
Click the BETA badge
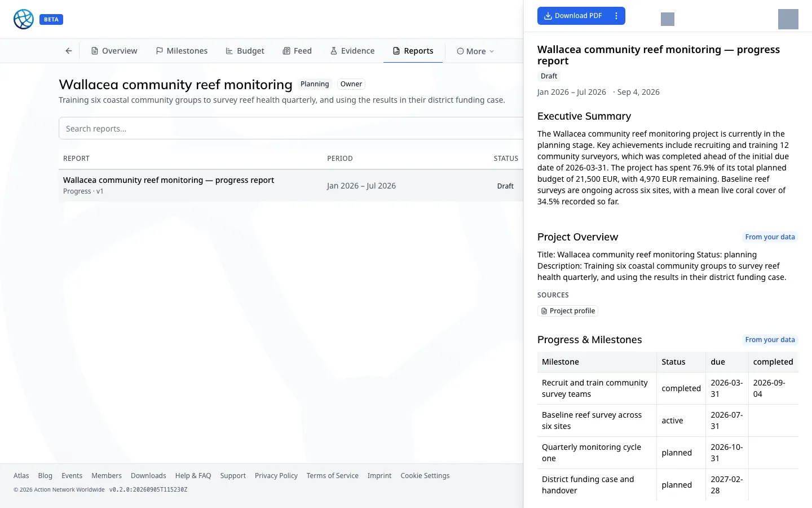tap(51, 19)
